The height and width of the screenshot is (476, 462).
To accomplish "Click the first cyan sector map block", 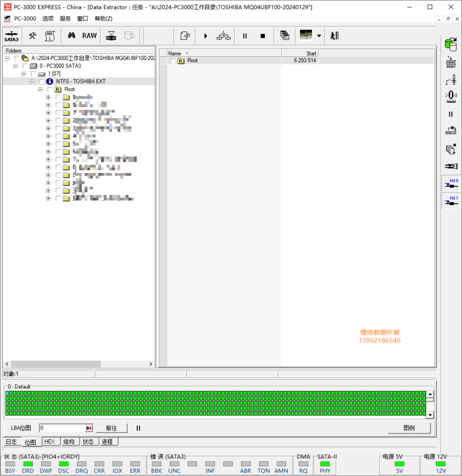I will pyautogui.click(x=7, y=393).
